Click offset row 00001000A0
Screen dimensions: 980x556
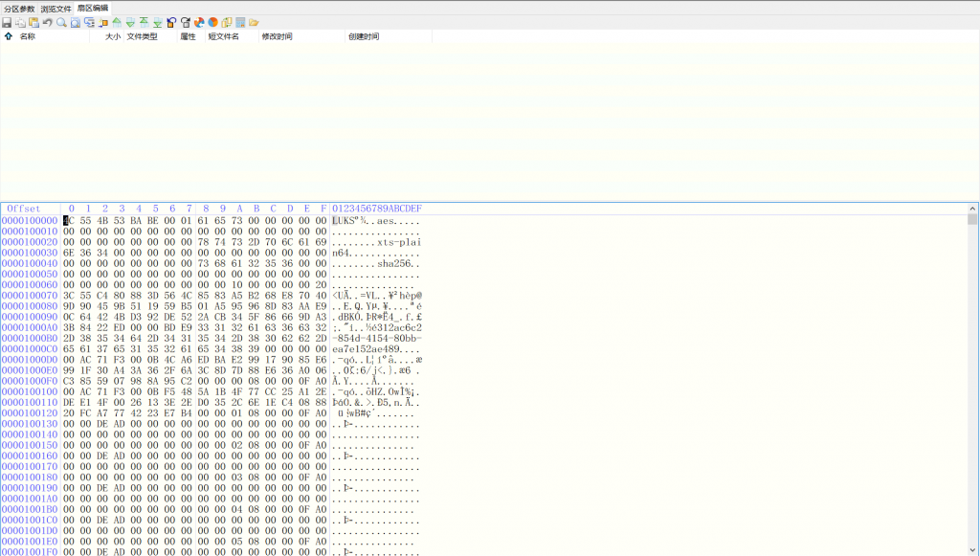pos(30,327)
